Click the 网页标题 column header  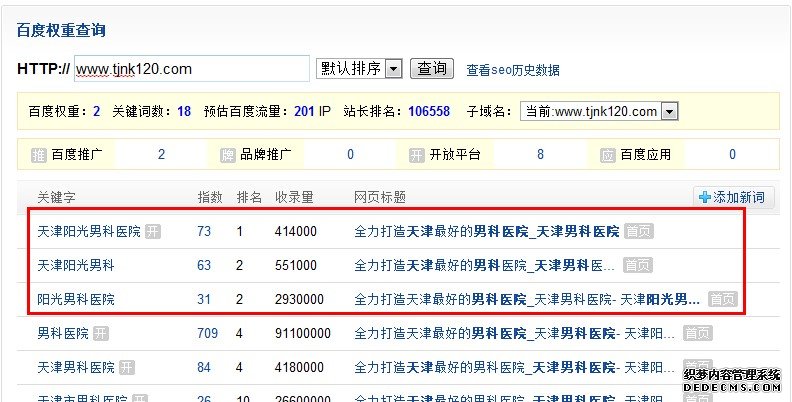point(380,197)
